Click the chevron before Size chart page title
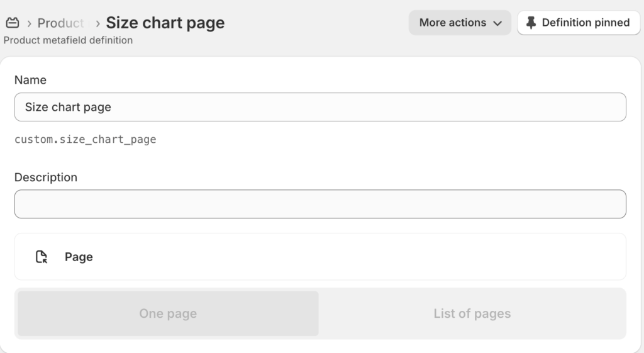The height and width of the screenshot is (353, 644). coord(97,23)
